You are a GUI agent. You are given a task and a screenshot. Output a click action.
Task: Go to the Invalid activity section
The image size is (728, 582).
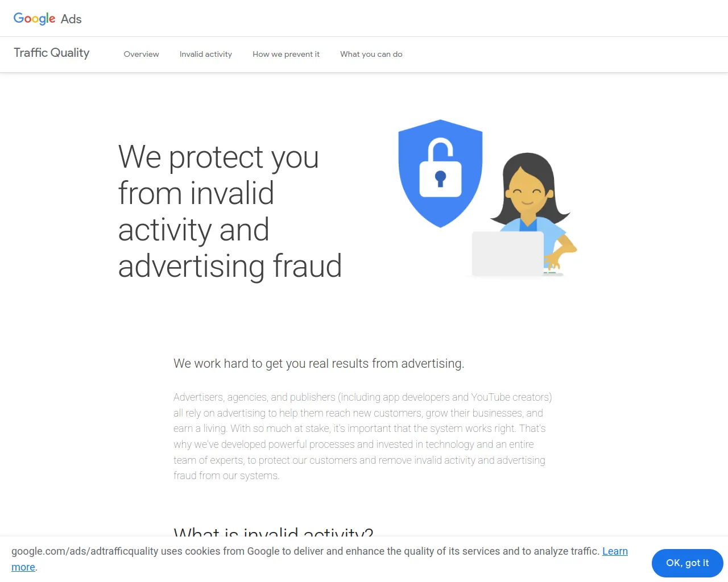206,55
